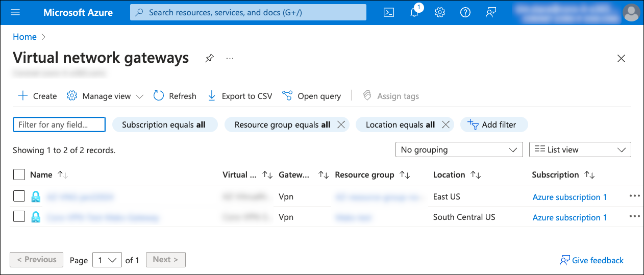Click Export to CSV
This screenshot has width=644, height=275.
pyautogui.click(x=240, y=96)
